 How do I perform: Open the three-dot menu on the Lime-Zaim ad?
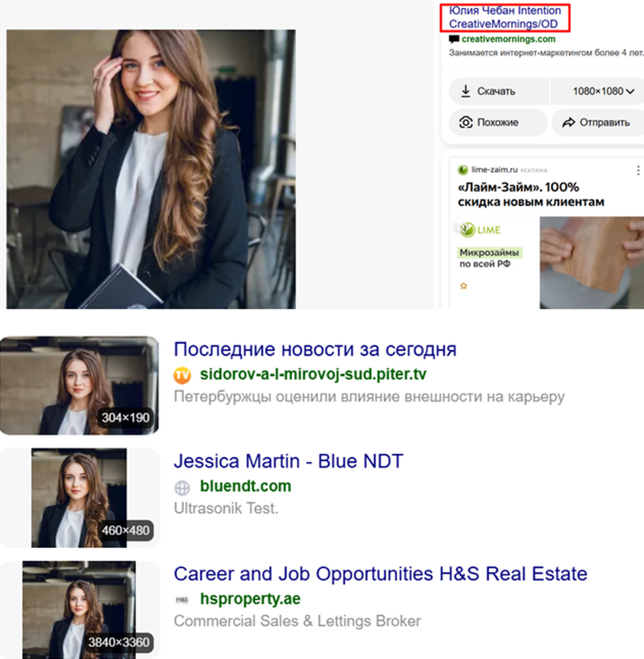[x=638, y=170]
